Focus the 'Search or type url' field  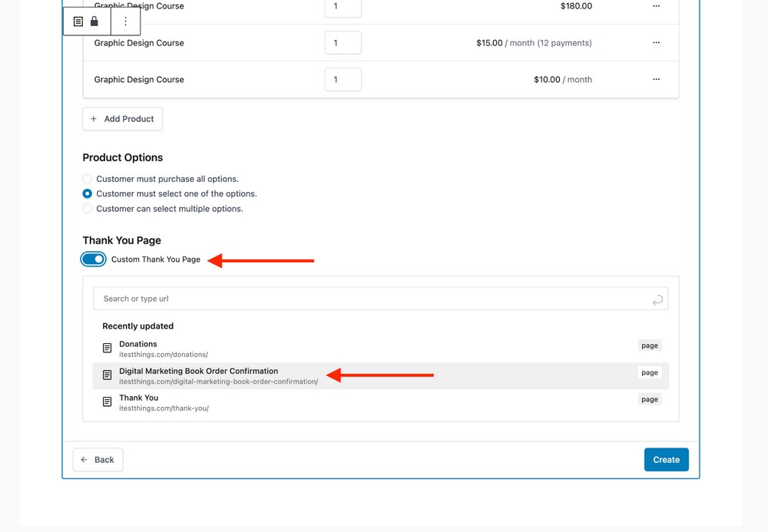pyautogui.click(x=369, y=299)
